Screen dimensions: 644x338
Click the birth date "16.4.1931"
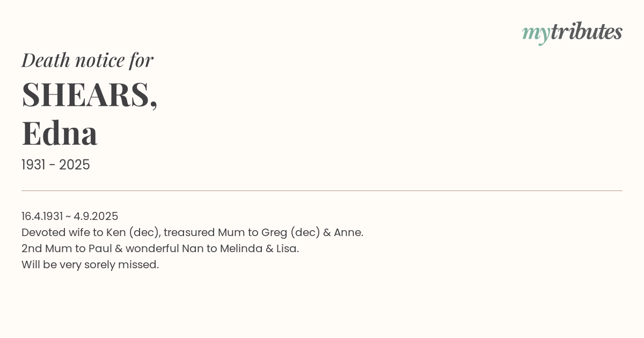pyautogui.click(x=42, y=216)
